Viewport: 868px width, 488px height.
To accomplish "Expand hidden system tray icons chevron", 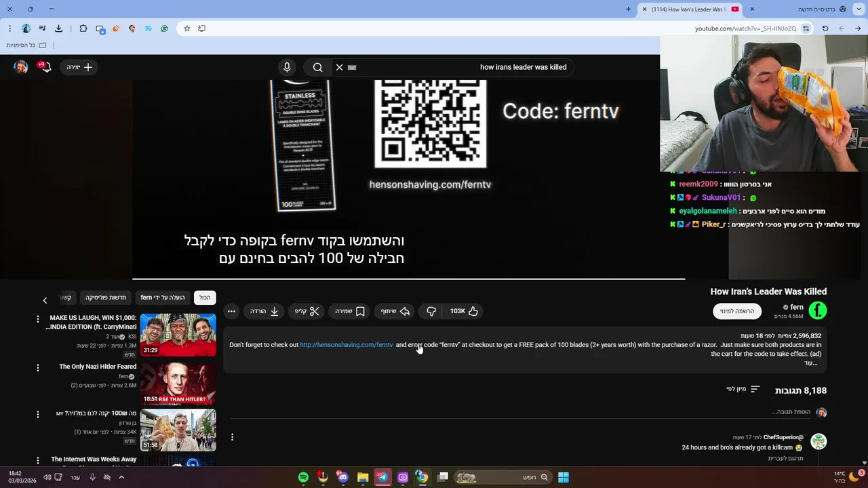I will pos(121,477).
